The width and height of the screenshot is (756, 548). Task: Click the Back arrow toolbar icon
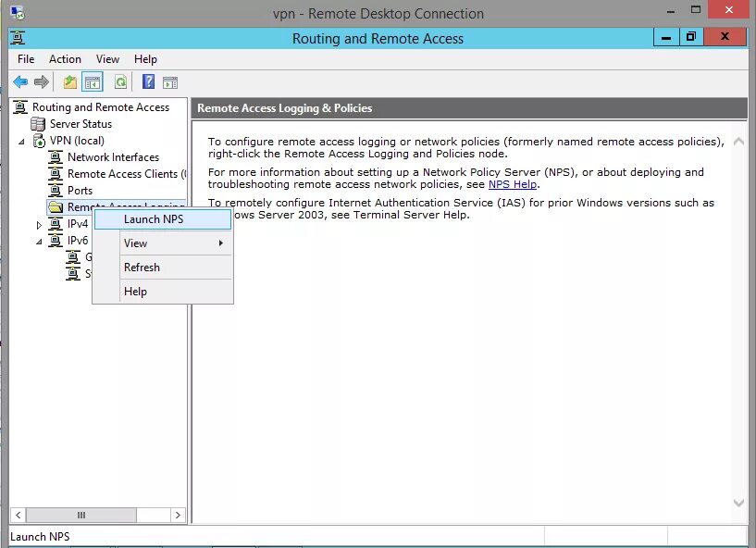point(20,82)
